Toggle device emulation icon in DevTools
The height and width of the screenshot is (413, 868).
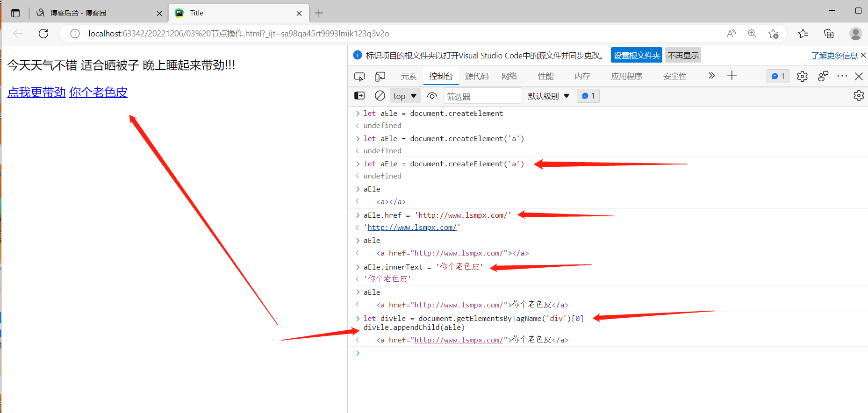(x=380, y=77)
